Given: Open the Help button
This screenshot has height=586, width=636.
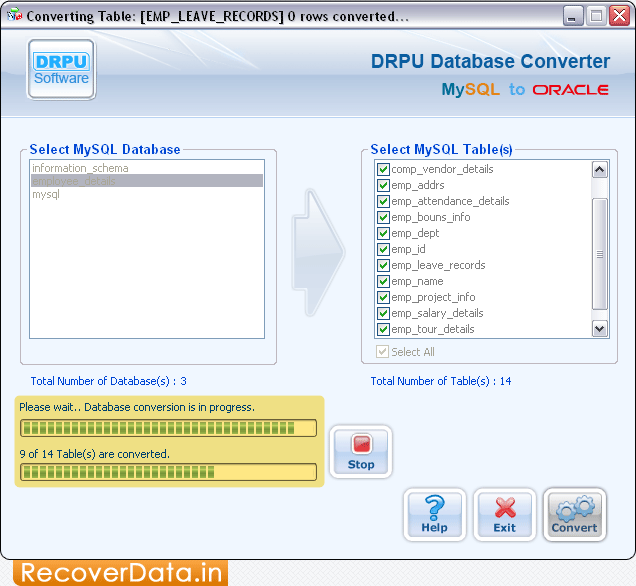Looking at the screenshot, I should point(434,515).
